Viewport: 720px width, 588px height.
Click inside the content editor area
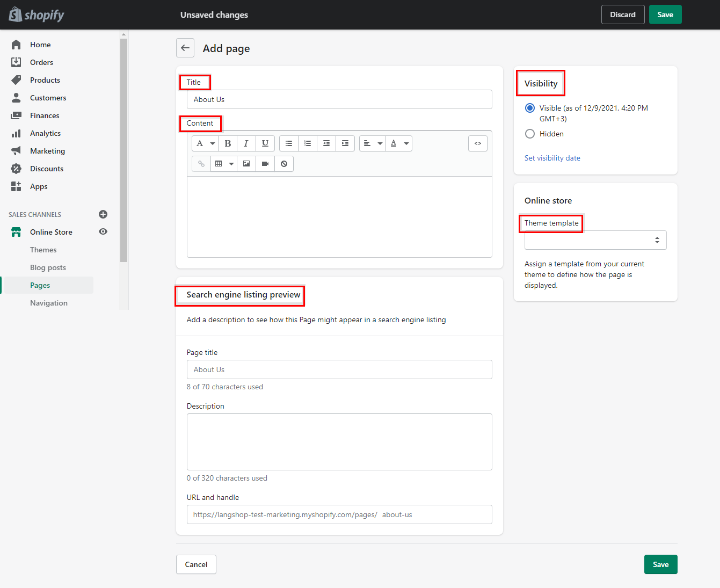[x=339, y=217]
